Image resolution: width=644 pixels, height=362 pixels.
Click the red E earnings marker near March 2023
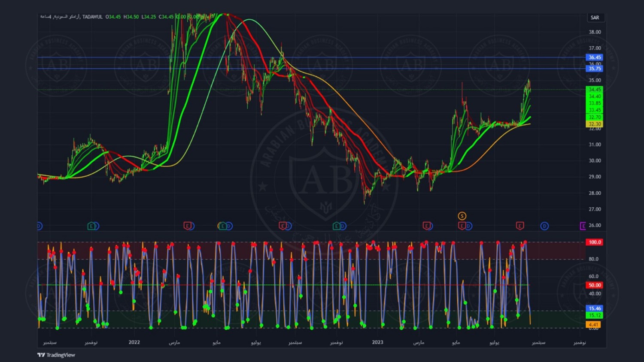point(426,226)
